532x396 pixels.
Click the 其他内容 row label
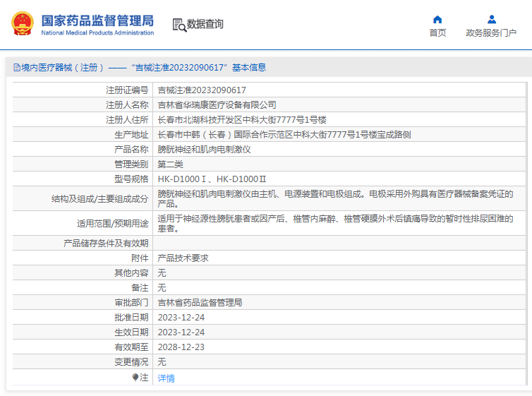(131, 273)
